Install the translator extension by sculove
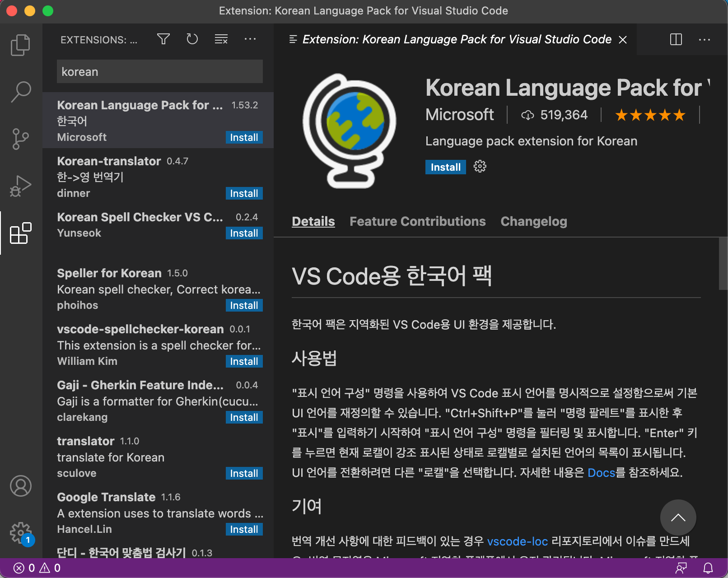Viewport: 728px width, 578px height. pos(244,473)
